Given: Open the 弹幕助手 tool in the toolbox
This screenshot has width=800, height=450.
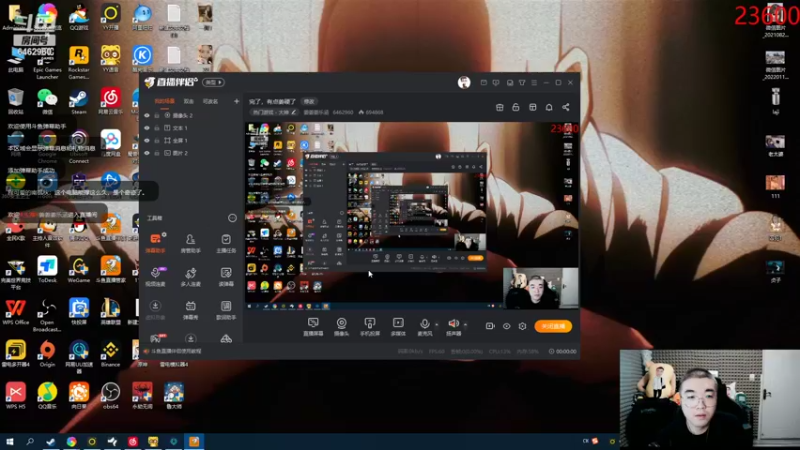Looking at the screenshot, I should pos(155,243).
